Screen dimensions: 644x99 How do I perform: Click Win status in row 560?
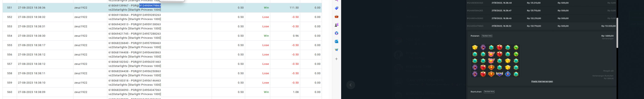pos(266,92)
